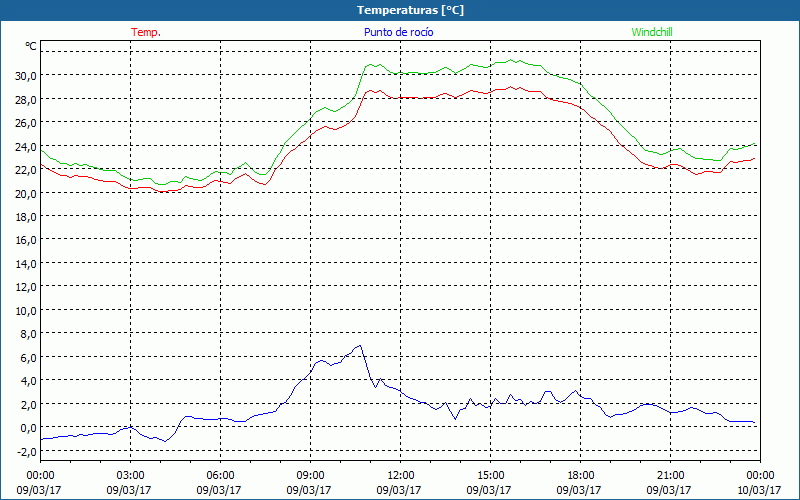Image resolution: width=800 pixels, height=500 pixels.
Task: Click the "09/03/17" date under 06:00
Action: click(218, 490)
